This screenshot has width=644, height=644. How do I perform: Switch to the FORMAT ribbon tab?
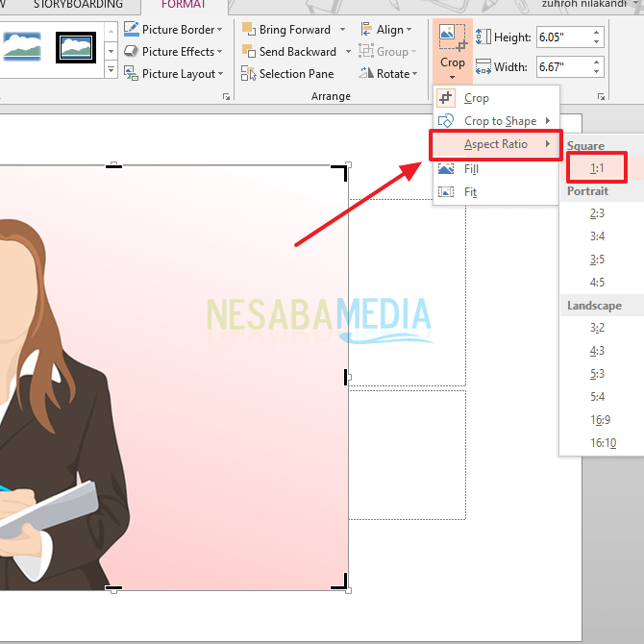[184, 5]
